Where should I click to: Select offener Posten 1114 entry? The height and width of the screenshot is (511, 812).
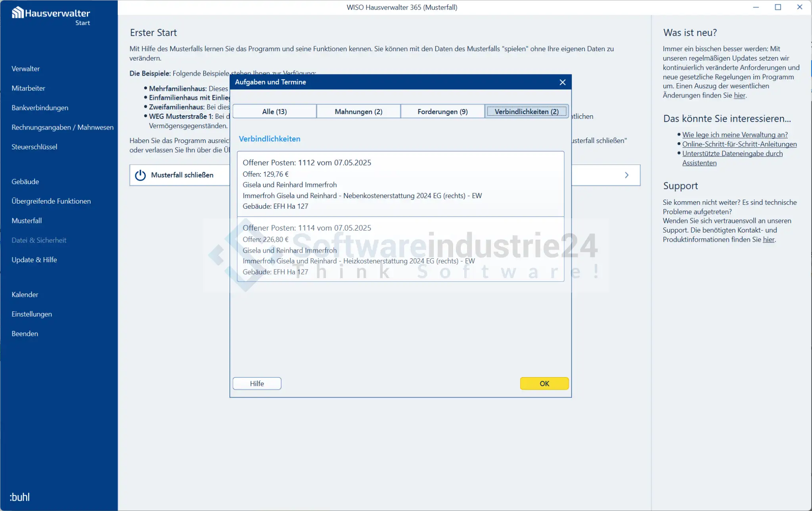400,250
